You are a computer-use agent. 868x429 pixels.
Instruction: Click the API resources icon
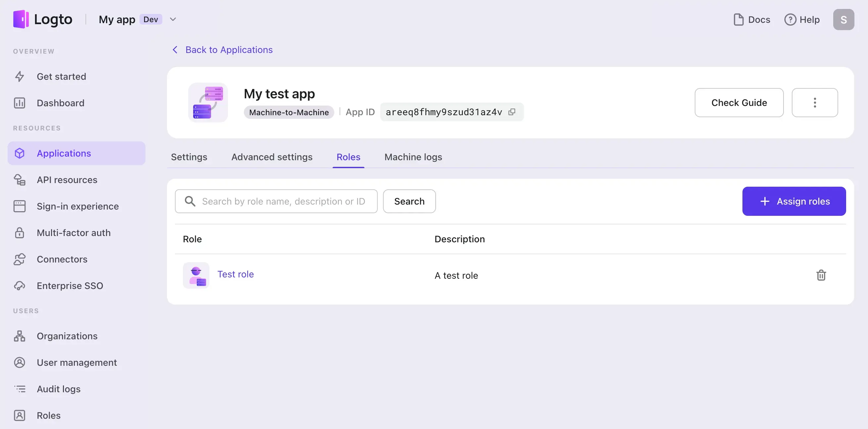(x=19, y=180)
